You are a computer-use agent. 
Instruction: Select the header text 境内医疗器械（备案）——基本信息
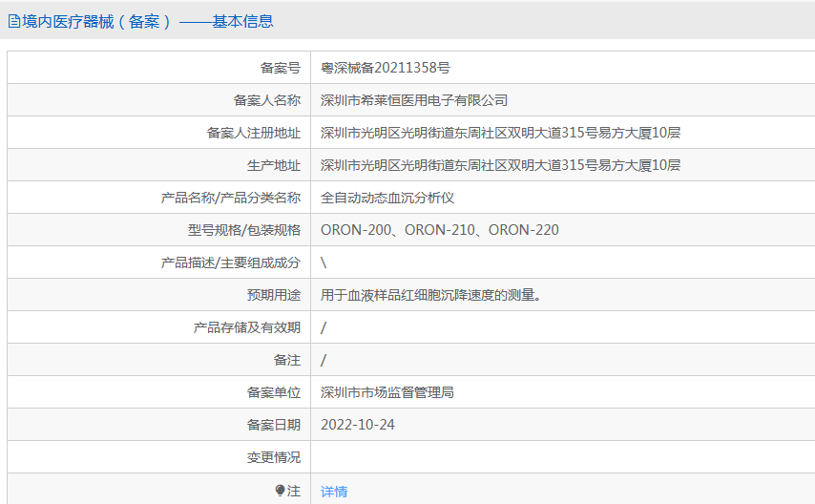[x=147, y=21]
